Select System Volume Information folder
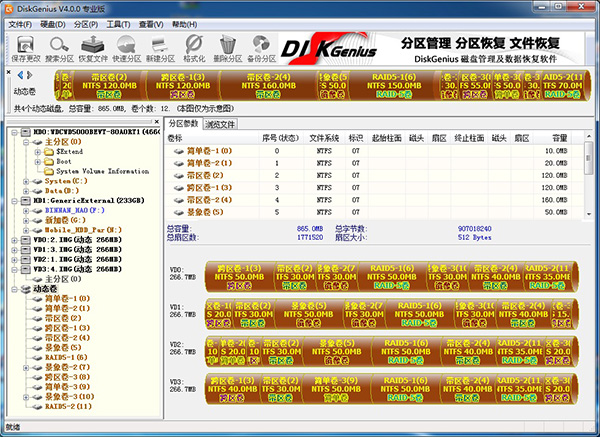 (x=103, y=171)
